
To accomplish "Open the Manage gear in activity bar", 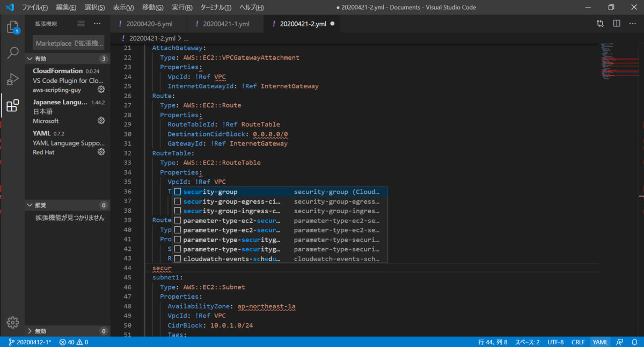I will tap(12, 322).
